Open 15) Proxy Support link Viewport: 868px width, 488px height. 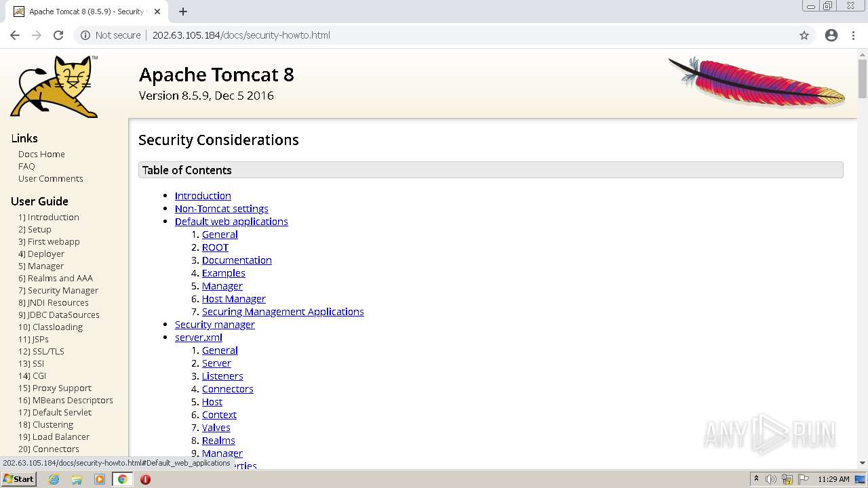[x=55, y=388]
